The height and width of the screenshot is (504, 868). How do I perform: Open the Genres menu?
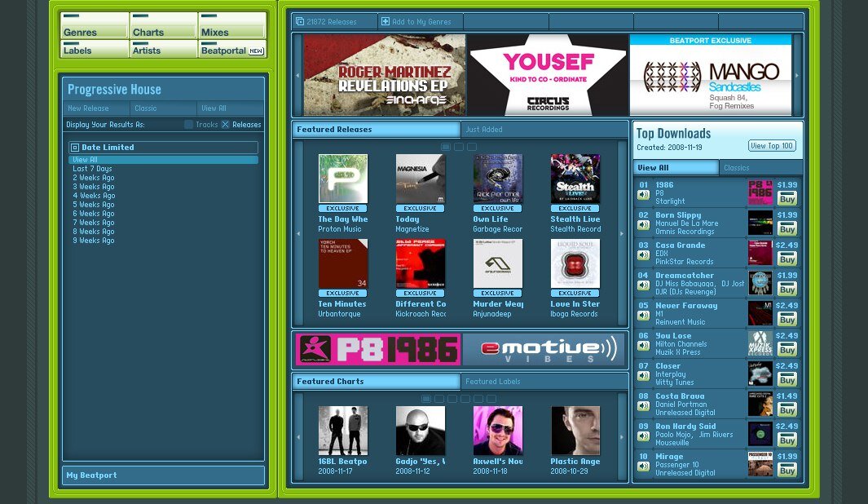94,26
